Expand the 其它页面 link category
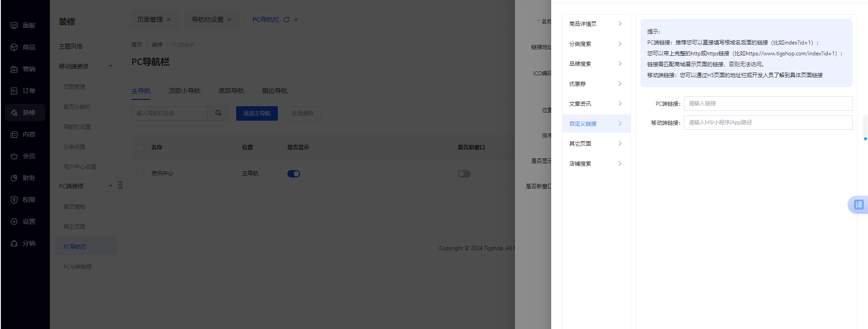The image size is (868, 329). tap(596, 143)
